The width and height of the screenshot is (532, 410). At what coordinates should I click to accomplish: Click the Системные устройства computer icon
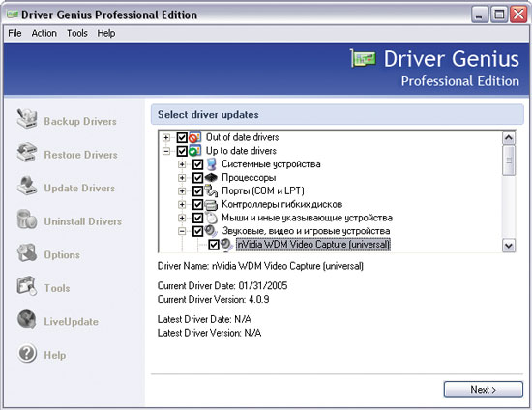211,164
